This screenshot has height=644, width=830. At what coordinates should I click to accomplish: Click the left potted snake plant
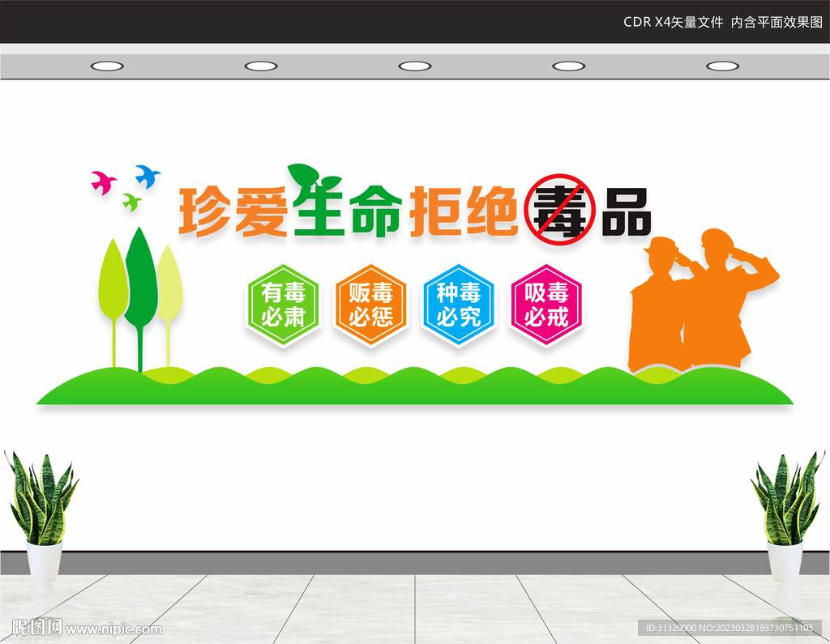click(x=42, y=516)
